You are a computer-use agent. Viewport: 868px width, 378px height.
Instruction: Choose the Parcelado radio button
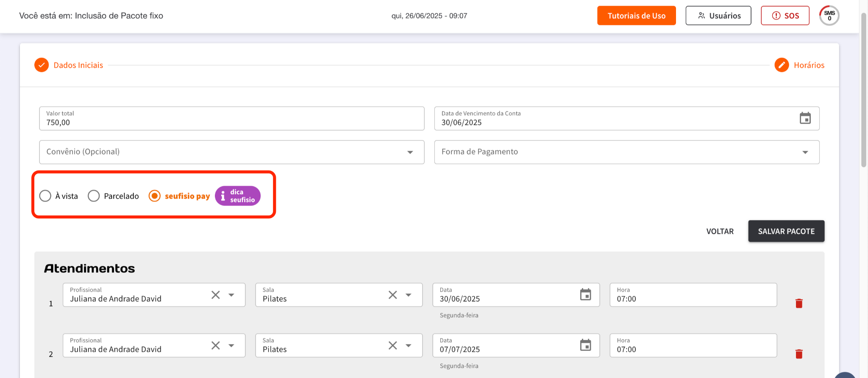94,196
